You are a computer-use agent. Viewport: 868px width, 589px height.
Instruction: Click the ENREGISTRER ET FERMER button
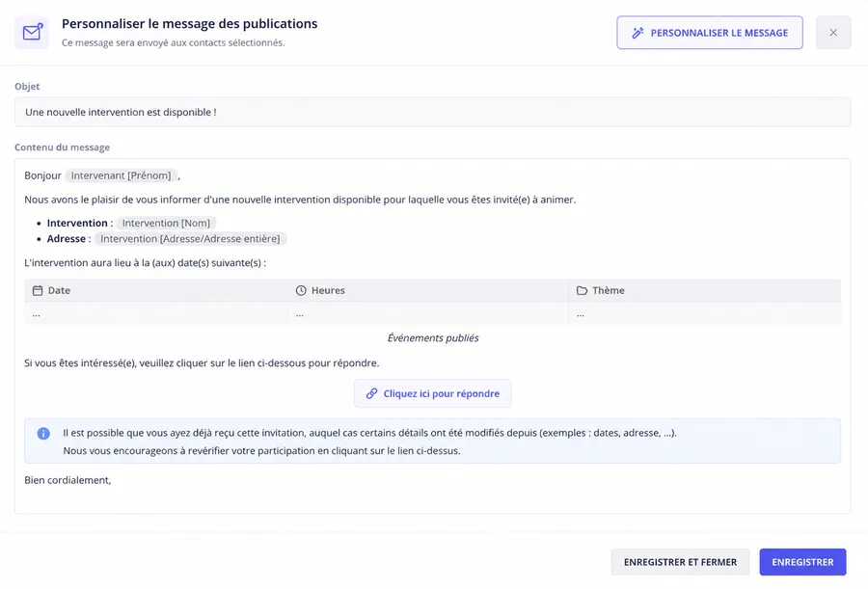[x=680, y=562]
